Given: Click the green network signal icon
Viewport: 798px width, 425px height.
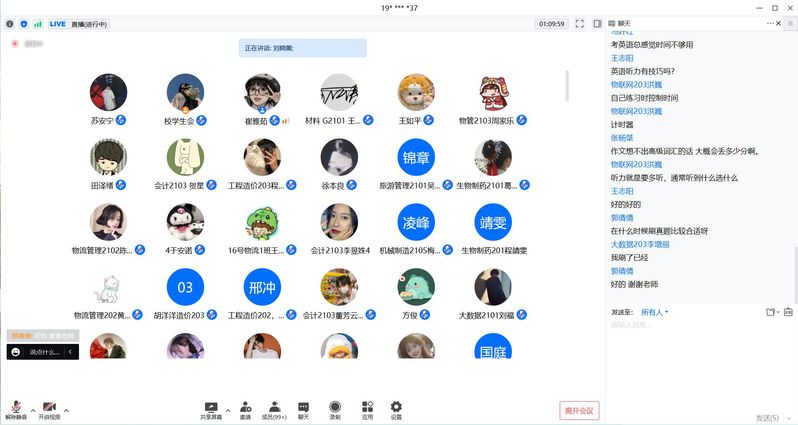Looking at the screenshot, I should (x=38, y=23).
